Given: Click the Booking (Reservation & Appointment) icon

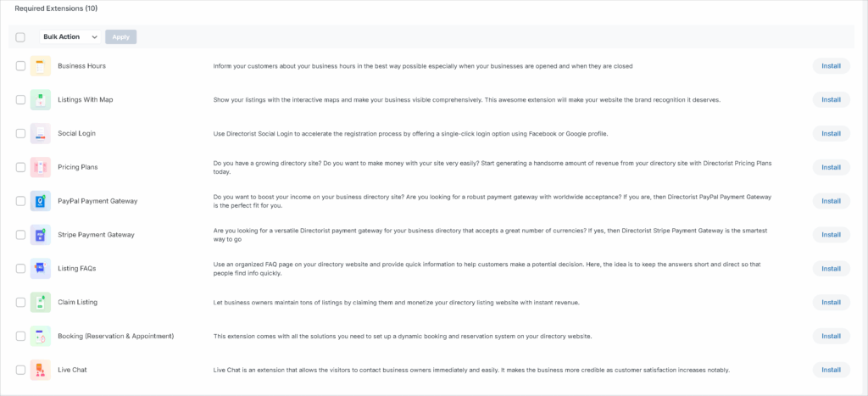Looking at the screenshot, I should coord(41,336).
